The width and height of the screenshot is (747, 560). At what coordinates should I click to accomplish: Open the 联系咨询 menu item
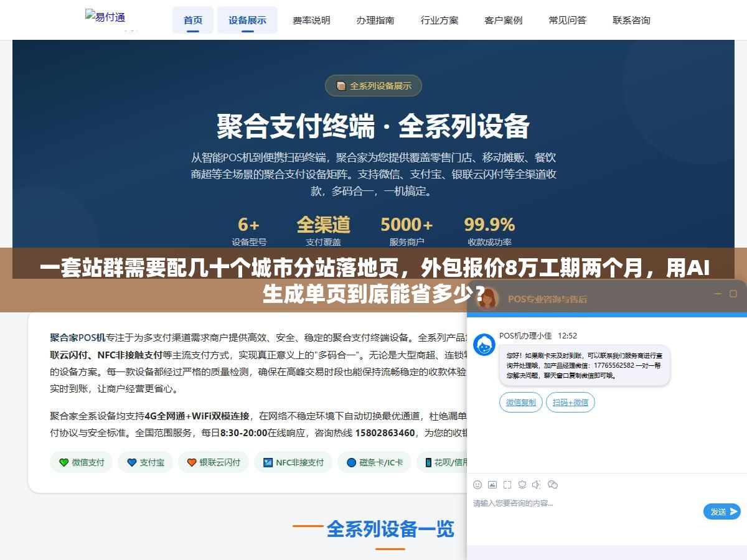631,20
